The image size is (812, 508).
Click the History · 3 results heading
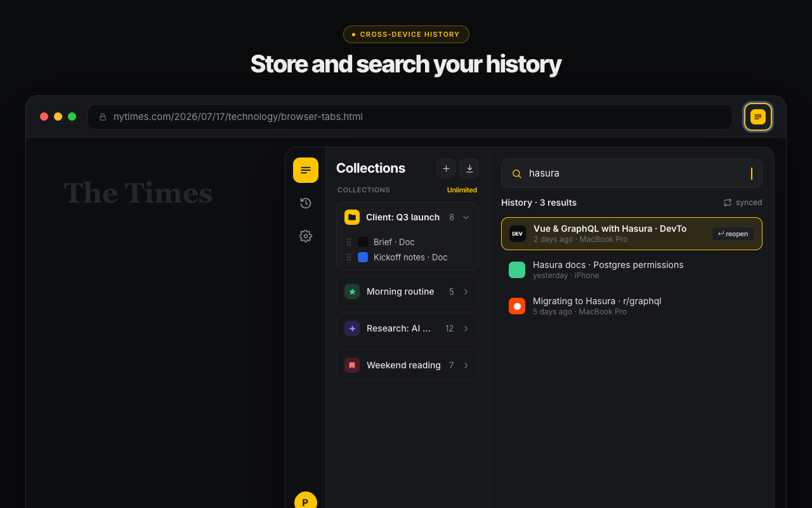(539, 203)
